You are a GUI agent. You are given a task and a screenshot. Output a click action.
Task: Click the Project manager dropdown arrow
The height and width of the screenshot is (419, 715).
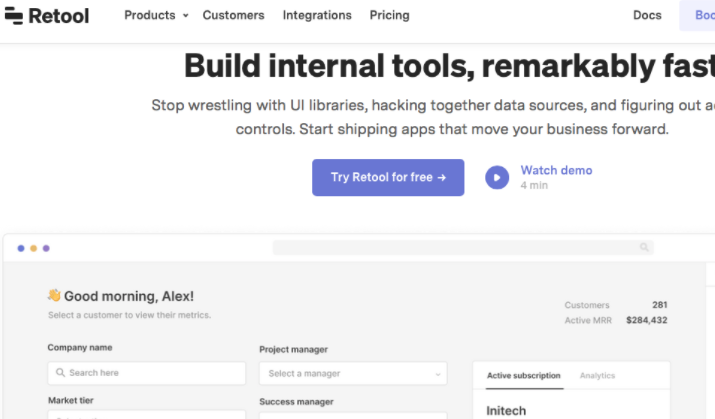click(438, 374)
